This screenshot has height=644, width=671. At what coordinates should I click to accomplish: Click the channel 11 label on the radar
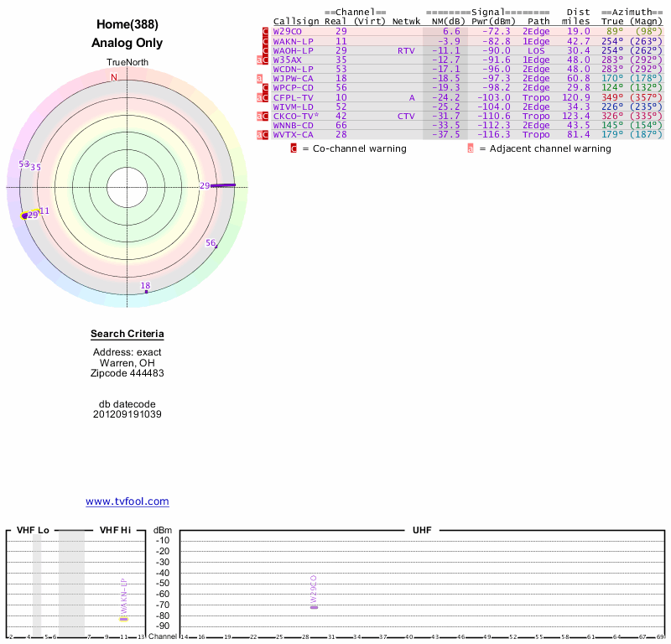[44, 210]
